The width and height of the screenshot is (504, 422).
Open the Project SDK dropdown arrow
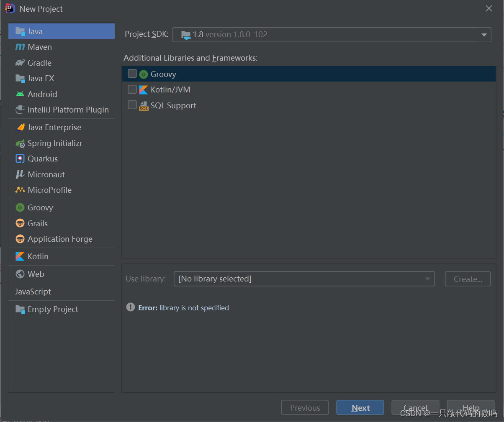tap(484, 35)
